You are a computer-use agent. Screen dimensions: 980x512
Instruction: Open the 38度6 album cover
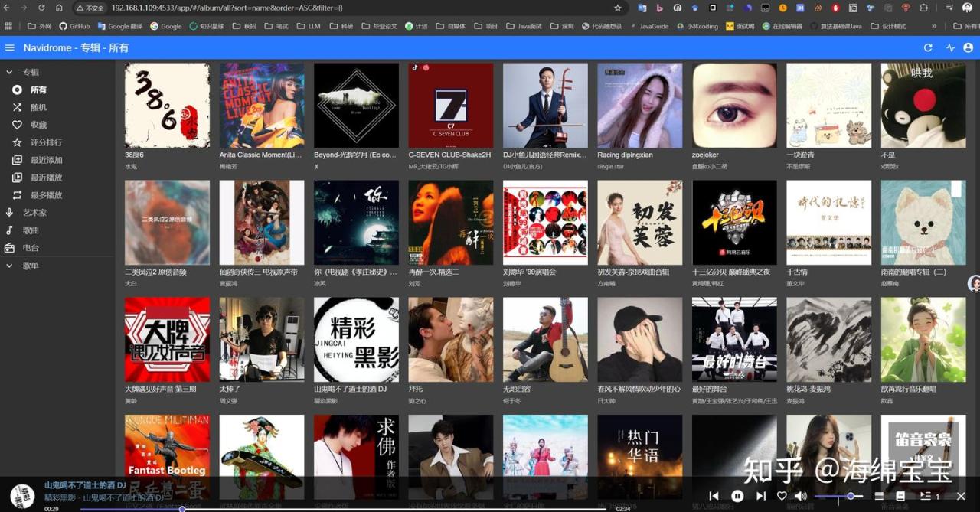167,106
